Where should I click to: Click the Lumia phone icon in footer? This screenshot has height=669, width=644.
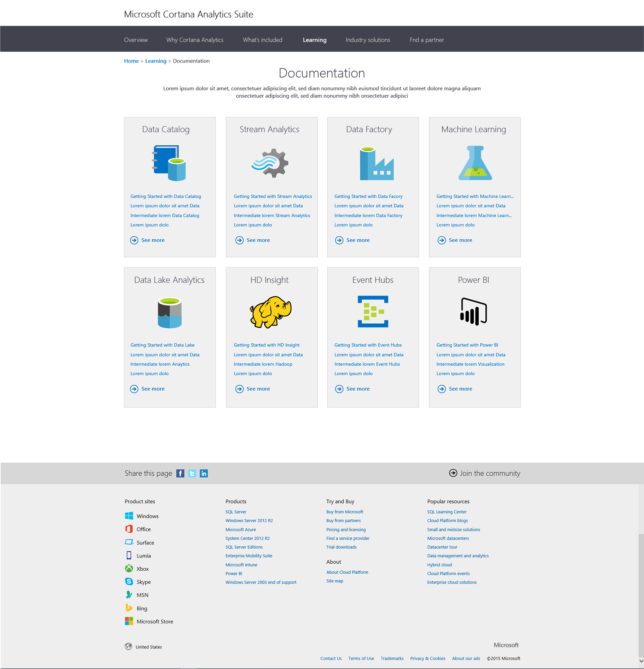[x=129, y=555]
